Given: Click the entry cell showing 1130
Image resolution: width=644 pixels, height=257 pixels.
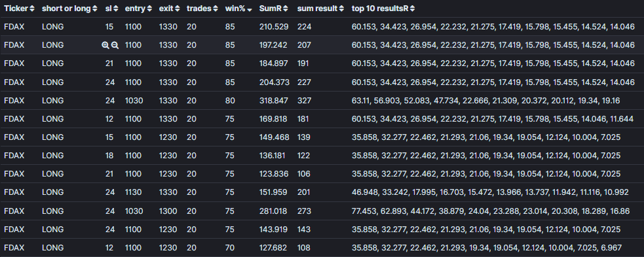Looking at the screenshot, I should coord(133,192).
